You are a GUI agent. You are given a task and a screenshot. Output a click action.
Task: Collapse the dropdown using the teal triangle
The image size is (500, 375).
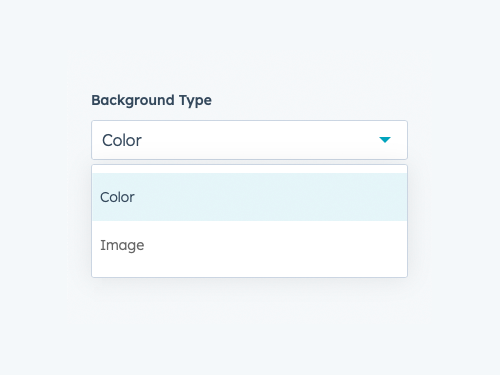coord(385,140)
